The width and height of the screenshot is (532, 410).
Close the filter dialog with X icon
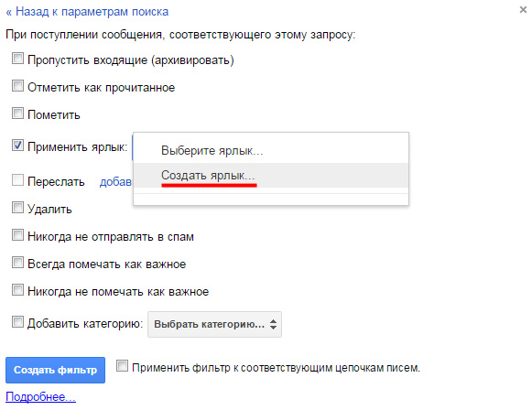[x=523, y=10]
